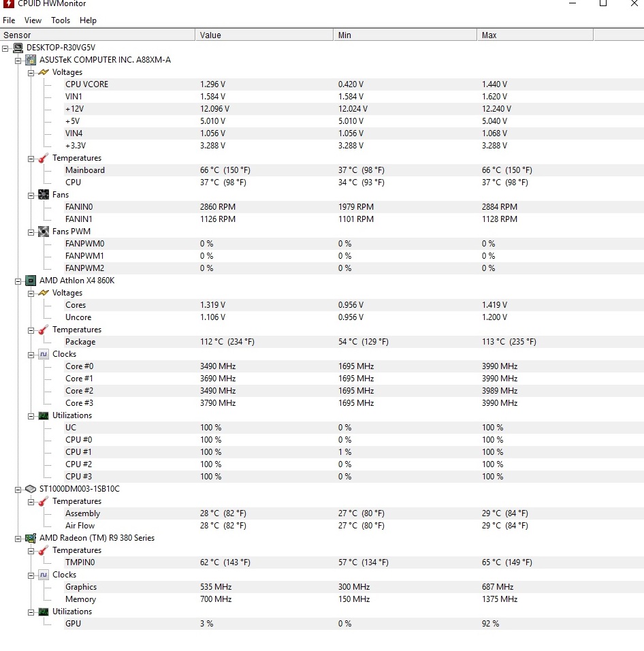Screen dimensions: 644x651
Task: Click the DESKTOP-R30VG5V computer icon
Action: pyautogui.click(x=18, y=48)
